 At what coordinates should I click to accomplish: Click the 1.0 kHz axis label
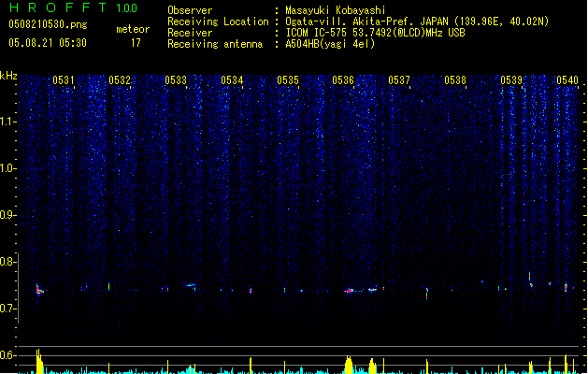point(8,168)
